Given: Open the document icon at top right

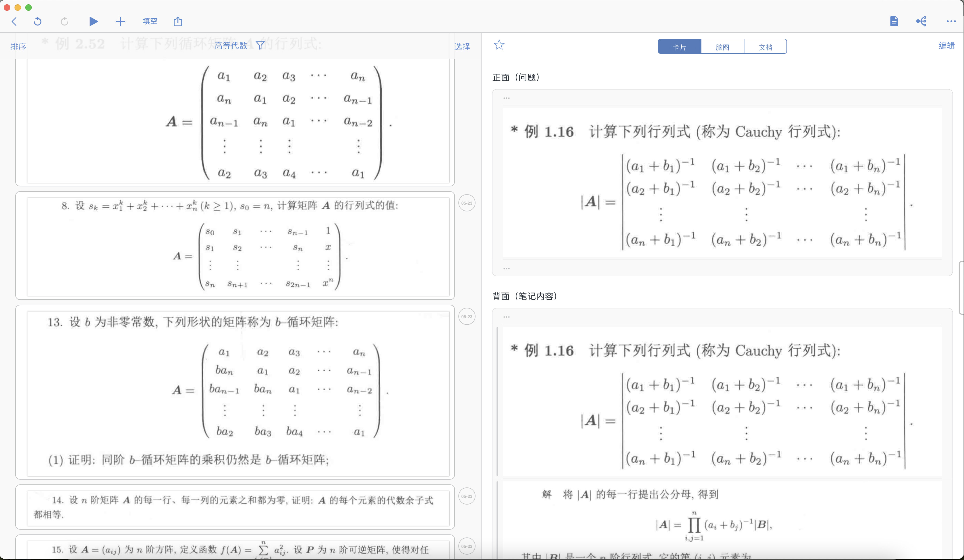Looking at the screenshot, I should click(894, 22).
